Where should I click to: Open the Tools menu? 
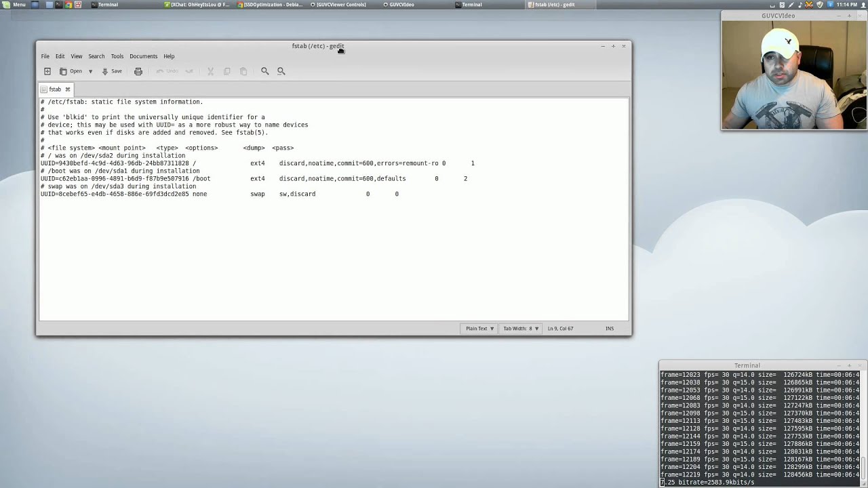pyautogui.click(x=117, y=56)
